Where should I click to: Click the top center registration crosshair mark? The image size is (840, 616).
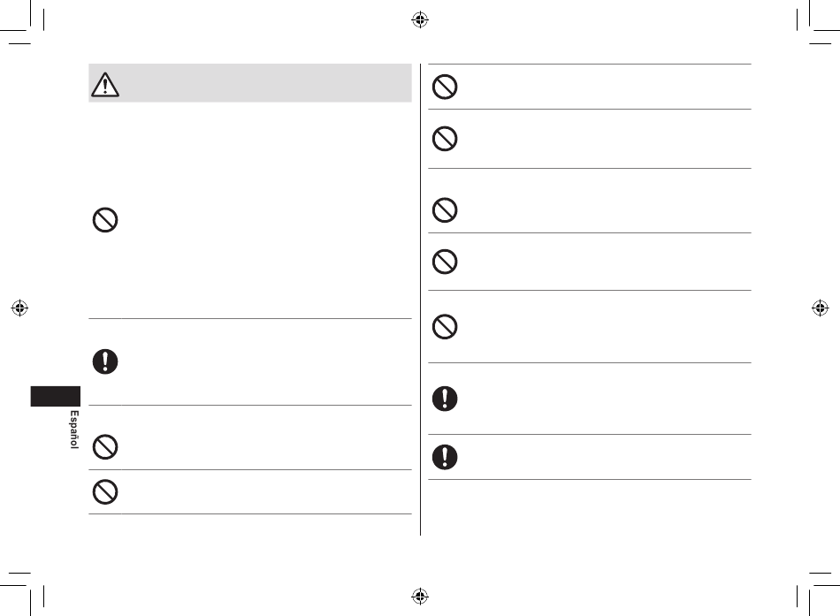point(420,19)
